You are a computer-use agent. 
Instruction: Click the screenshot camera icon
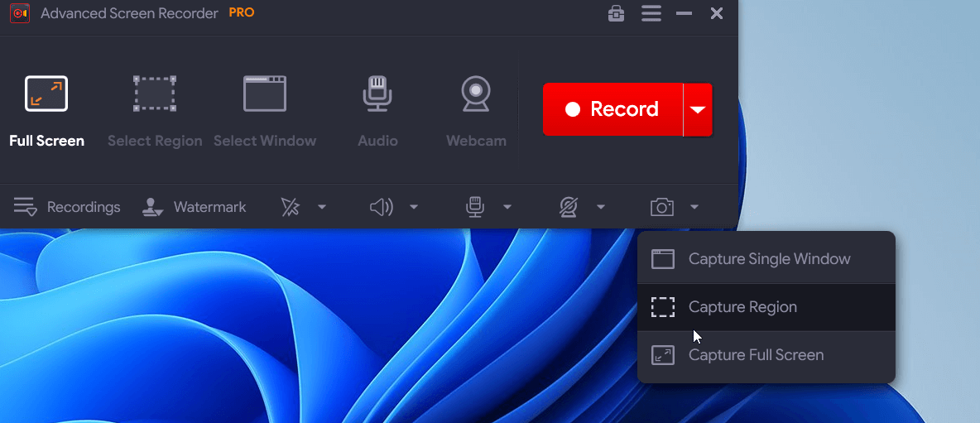[x=661, y=207]
